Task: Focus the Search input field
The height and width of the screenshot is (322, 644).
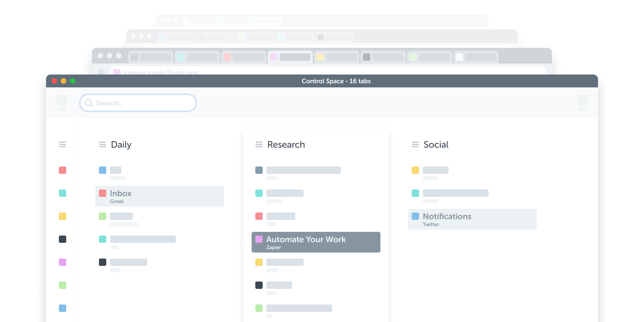Action: 143,103
